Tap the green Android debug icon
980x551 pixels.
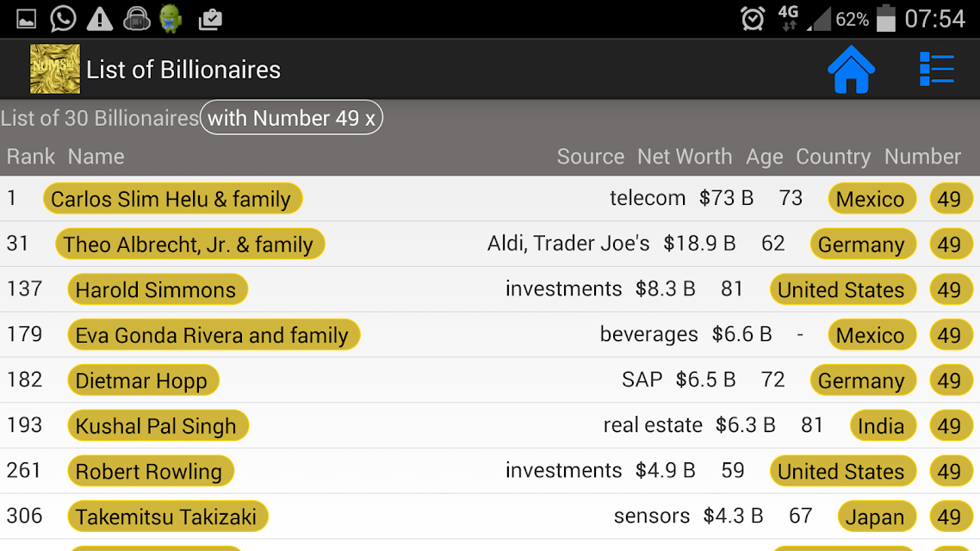171,19
